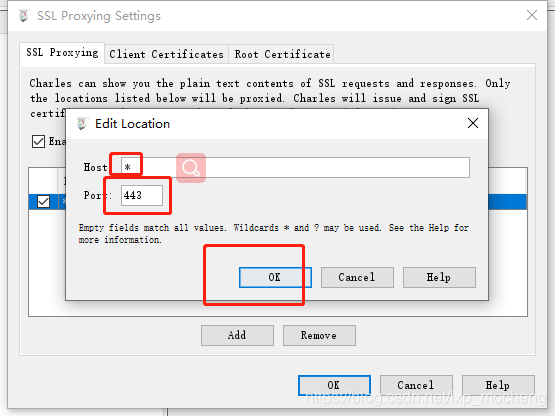Close the Edit Location dialog
Image resolution: width=555 pixels, height=416 pixels.
[473, 123]
